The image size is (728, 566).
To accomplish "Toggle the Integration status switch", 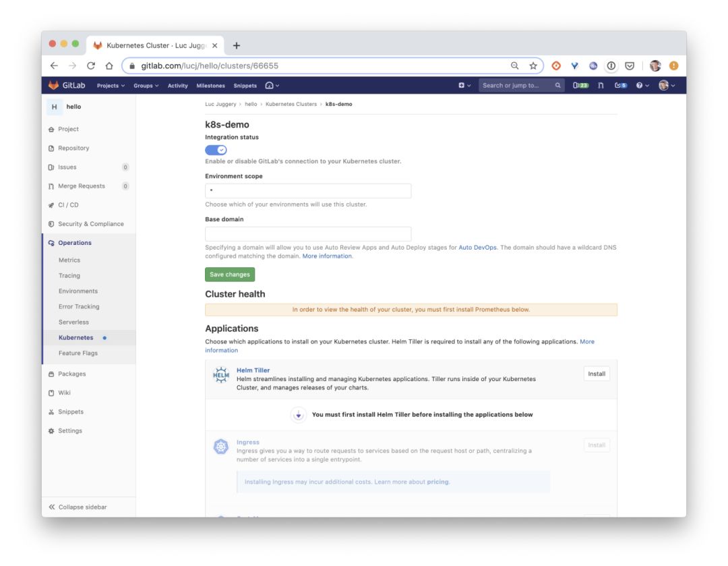I will click(216, 150).
